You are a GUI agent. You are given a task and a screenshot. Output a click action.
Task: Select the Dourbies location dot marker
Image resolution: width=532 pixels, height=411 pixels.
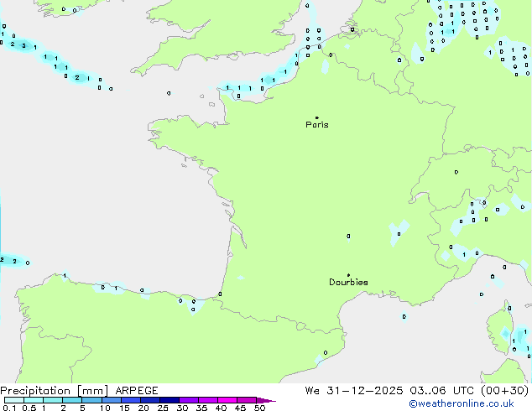pyautogui.click(x=348, y=275)
